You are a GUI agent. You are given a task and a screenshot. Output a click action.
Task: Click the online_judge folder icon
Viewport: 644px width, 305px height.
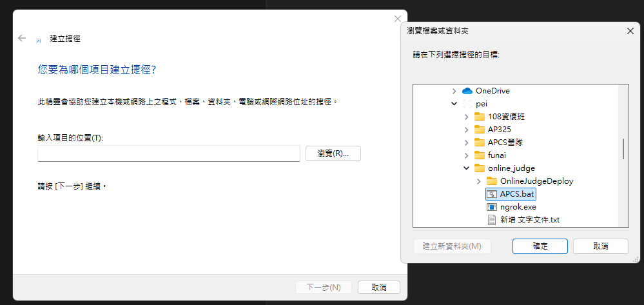480,168
